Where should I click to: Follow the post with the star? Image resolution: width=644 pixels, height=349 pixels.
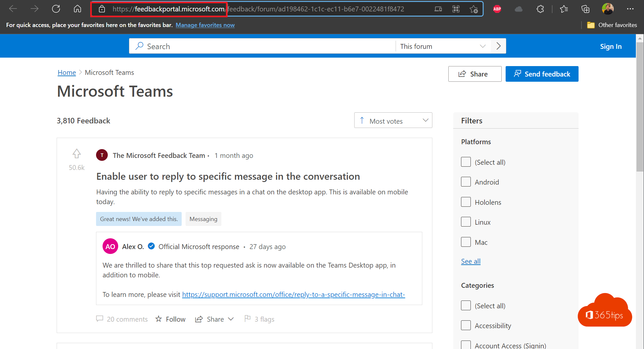(x=171, y=319)
